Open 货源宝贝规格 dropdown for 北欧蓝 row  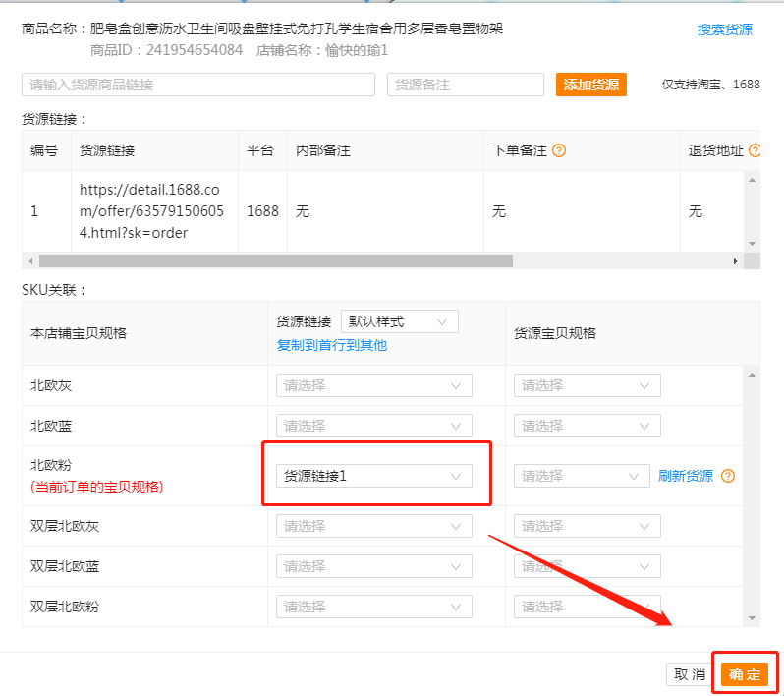tap(587, 426)
